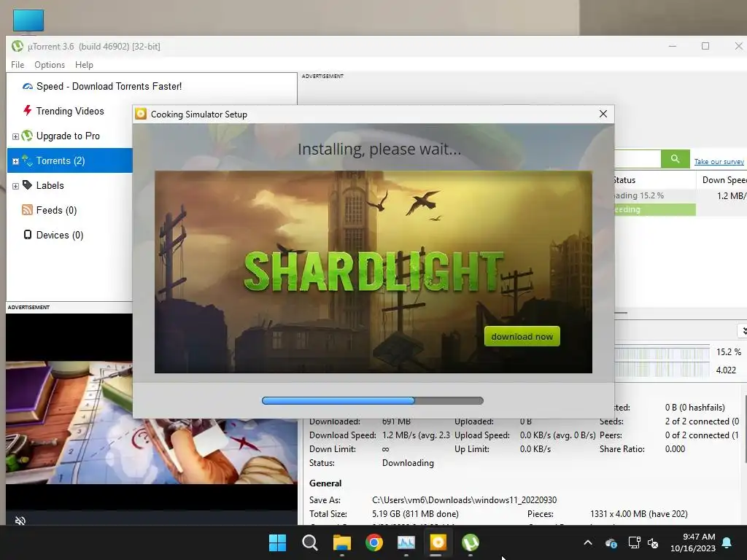Viewport: 747px width, 560px height.
Task: Click the tag icon beside Labels
Action: pyautogui.click(x=28, y=184)
